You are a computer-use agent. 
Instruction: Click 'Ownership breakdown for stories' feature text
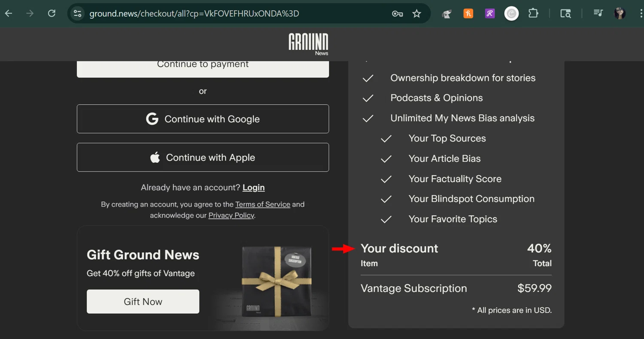463,78
